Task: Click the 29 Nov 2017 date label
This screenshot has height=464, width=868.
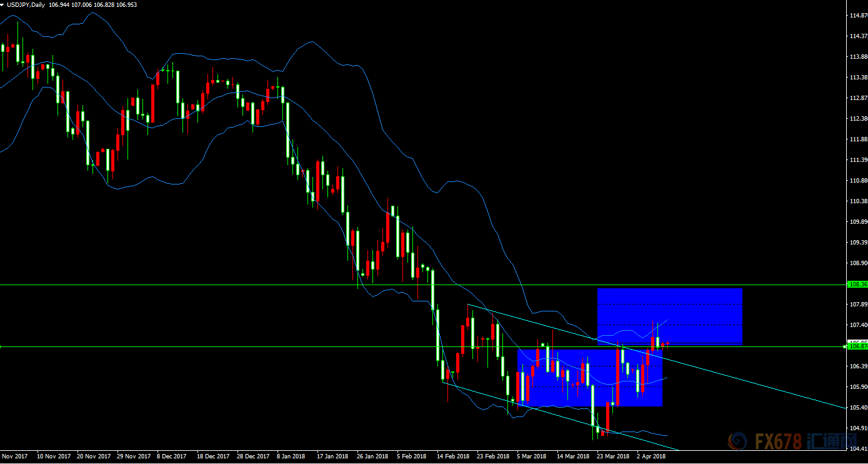Action: 133,456
